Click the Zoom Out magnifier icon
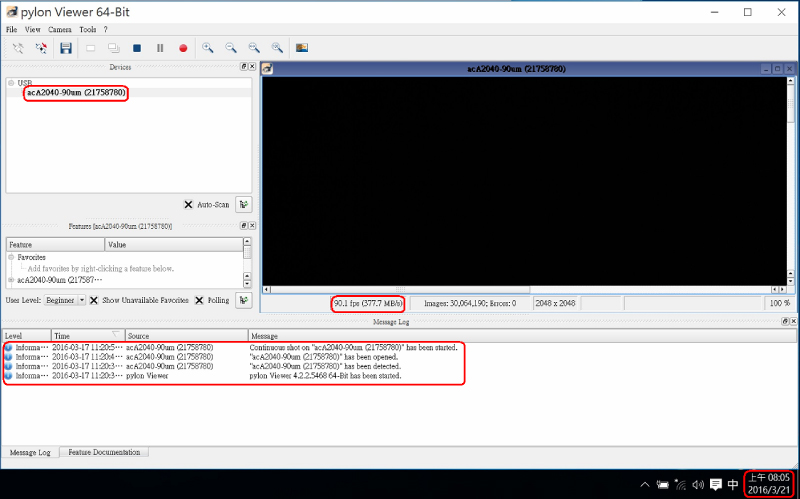The image size is (800, 499). click(231, 48)
